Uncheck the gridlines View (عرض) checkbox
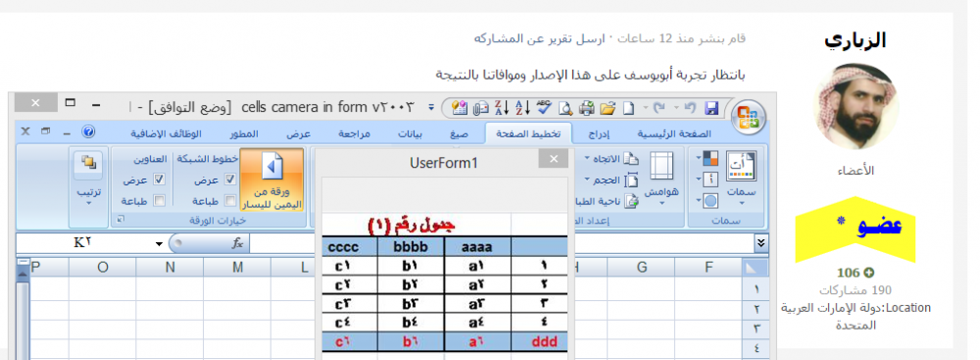This screenshot has width=980, height=360. [x=230, y=180]
